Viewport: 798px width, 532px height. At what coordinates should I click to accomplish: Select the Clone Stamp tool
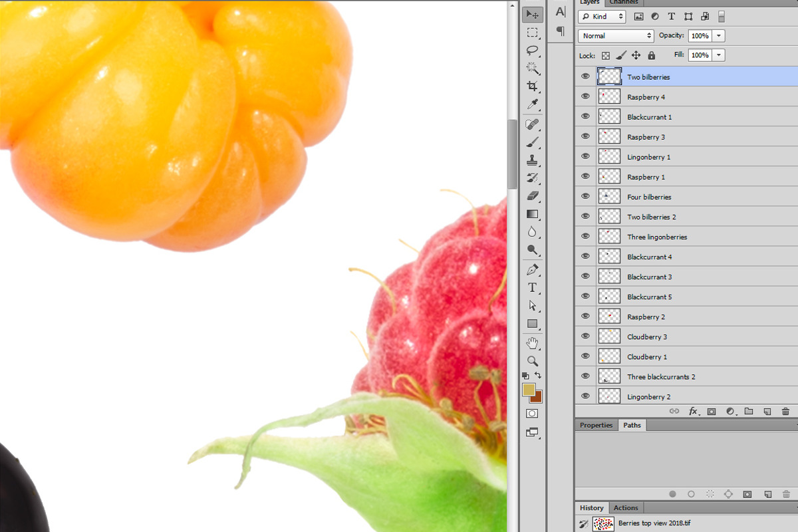[x=532, y=160]
